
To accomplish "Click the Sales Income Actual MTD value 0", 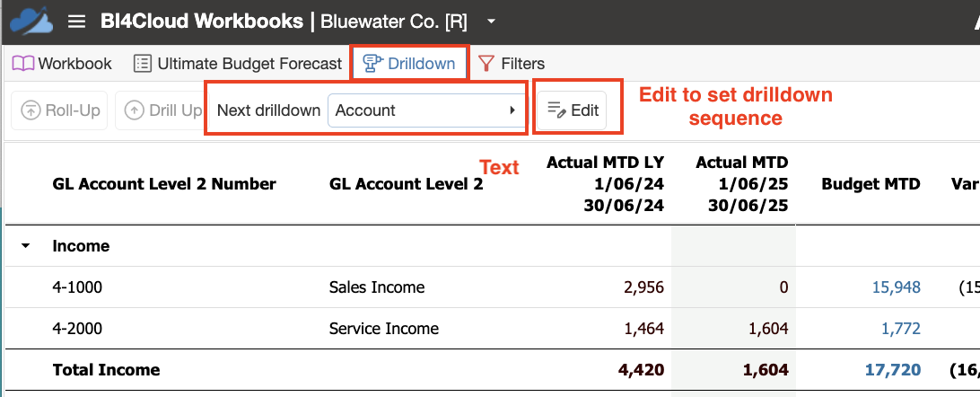I will coord(783,287).
